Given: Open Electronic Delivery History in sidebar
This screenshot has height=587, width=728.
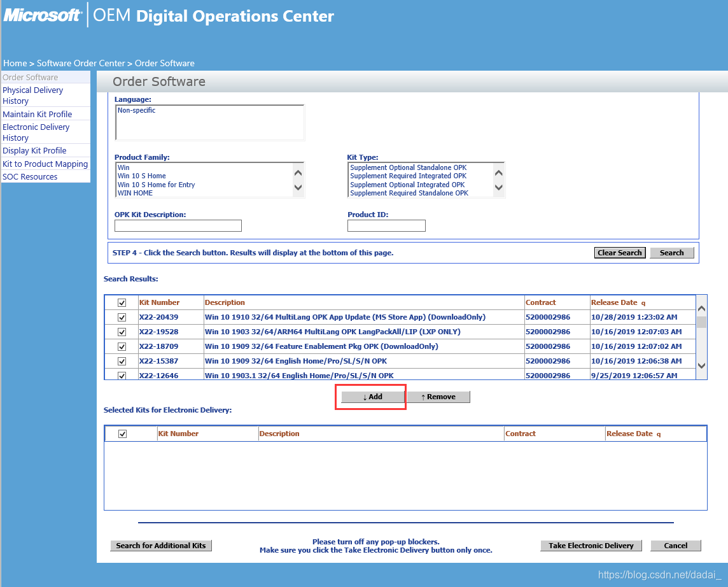Looking at the screenshot, I should coord(36,132).
